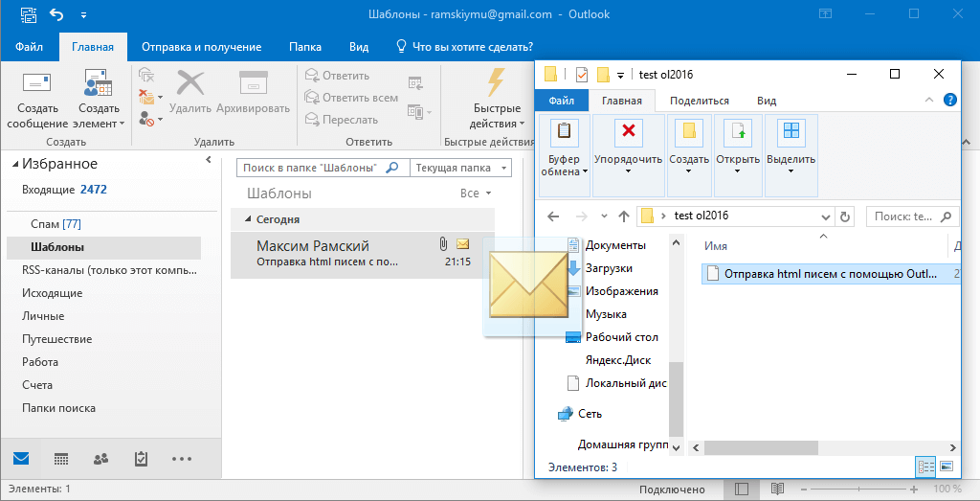Open the Send and Receive (Отправка и получение) tab
The image size is (980, 501).
pos(201,47)
